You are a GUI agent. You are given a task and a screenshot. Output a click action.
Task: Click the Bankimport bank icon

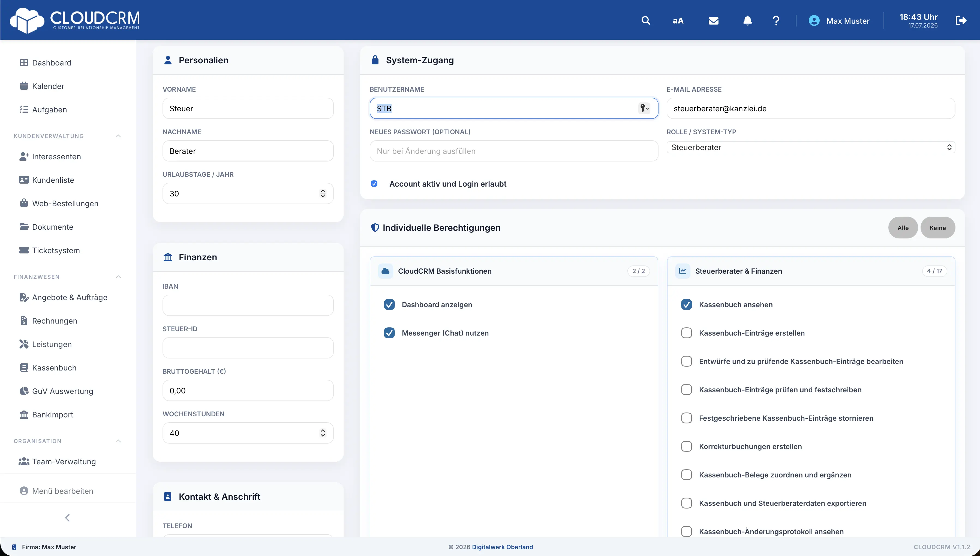pos(24,414)
